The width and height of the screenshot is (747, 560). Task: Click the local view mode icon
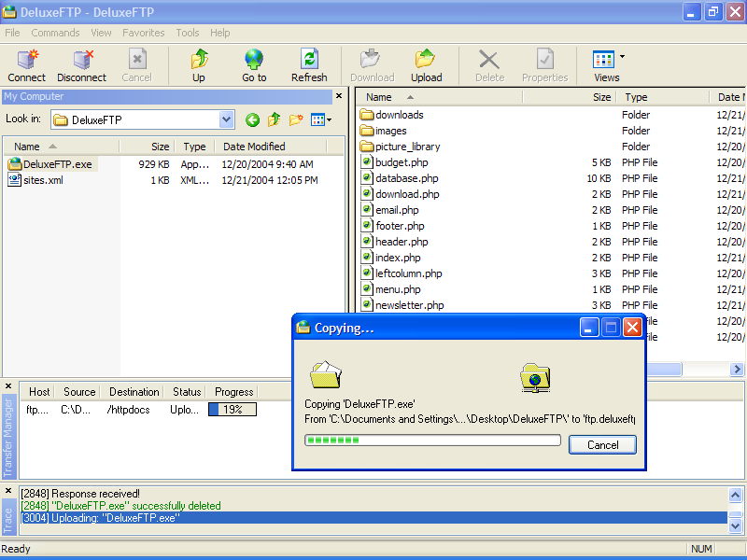(317, 120)
